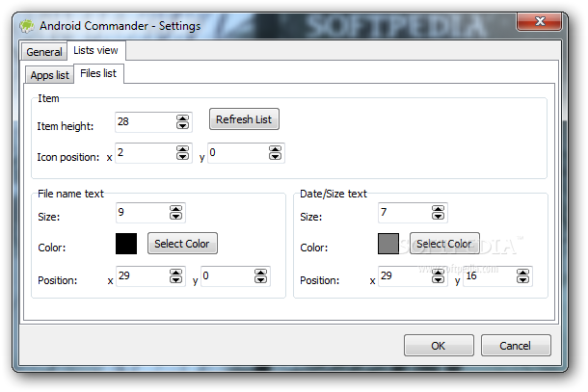Click Select Color for Date/Size text
588x392 pixels.
click(x=444, y=244)
